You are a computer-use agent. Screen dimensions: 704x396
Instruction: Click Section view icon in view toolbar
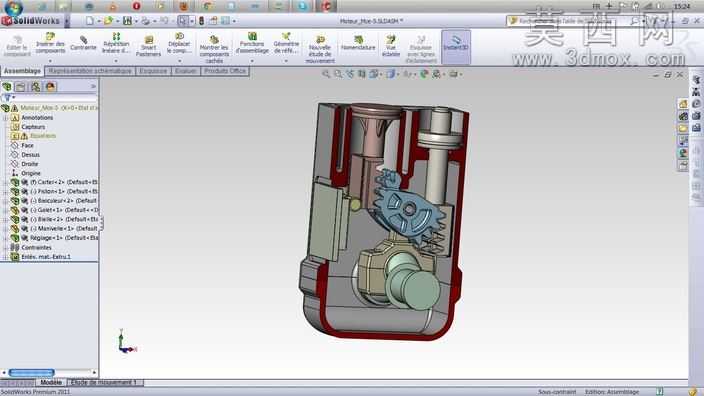362,74
